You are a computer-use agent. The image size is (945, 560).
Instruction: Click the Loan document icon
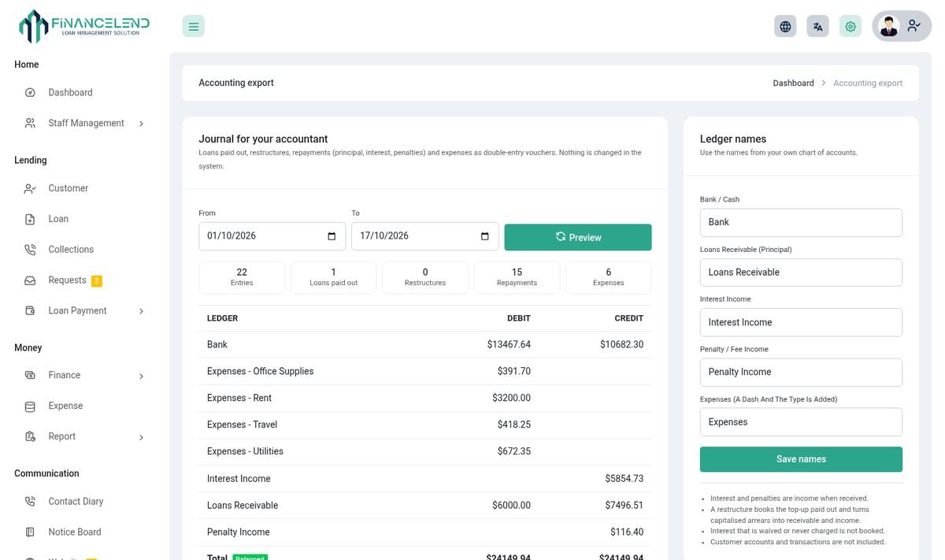tap(30, 219)
